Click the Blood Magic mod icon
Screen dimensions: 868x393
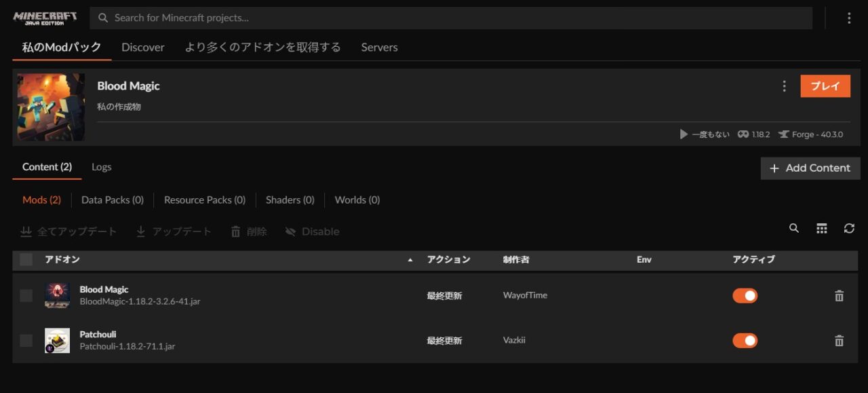[x=57, y=295]
